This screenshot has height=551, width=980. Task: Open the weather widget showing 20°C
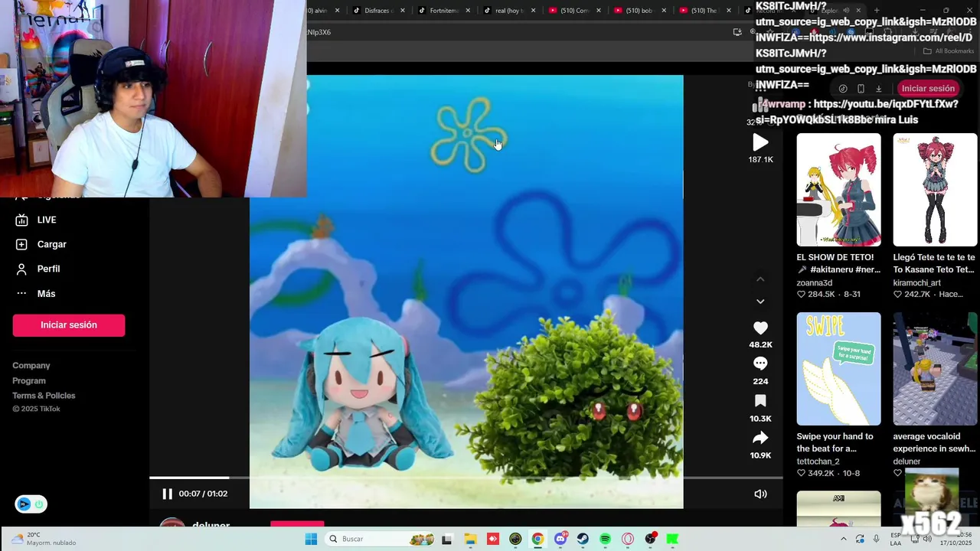[44, 539]
